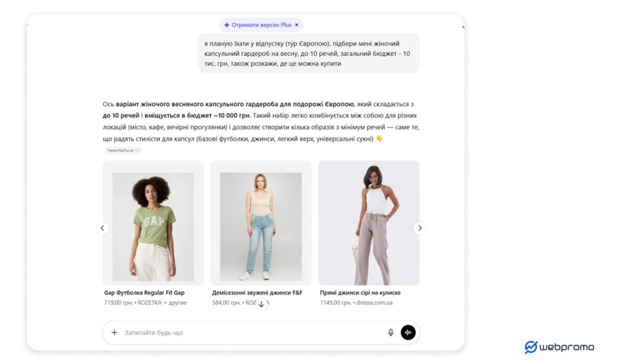Open the News.Hochu.ua source citation chip
Image resolution: width=618 pixels, height=364 pixels.
pyautogui.click(x=123, y=150)
